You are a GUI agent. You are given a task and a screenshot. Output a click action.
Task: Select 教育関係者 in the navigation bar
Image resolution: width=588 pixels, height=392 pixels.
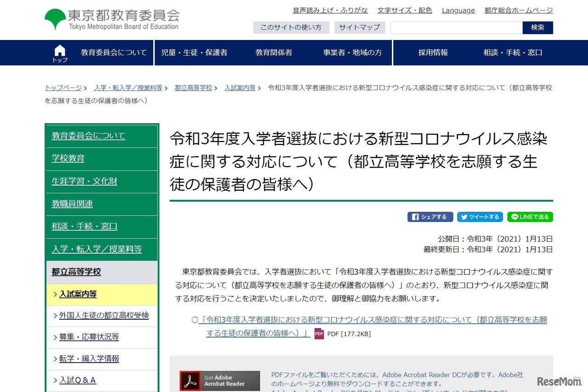pyautogui.click(x=273, y=52)
